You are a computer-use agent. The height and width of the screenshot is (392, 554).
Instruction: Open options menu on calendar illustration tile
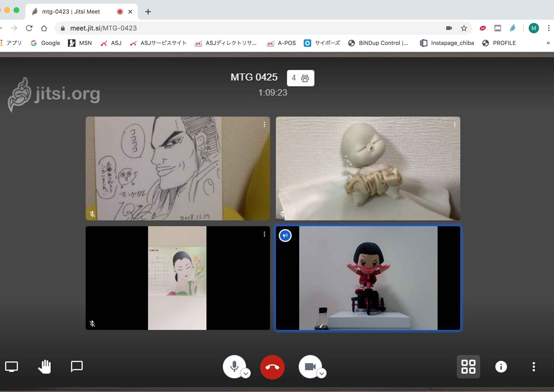pyautogui.click(x=265, y=234)
